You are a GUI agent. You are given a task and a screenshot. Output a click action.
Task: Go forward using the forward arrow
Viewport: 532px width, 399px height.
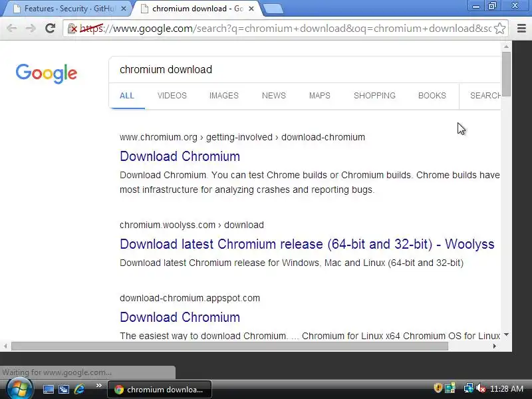pyautogui.click(x=31, y=28)
